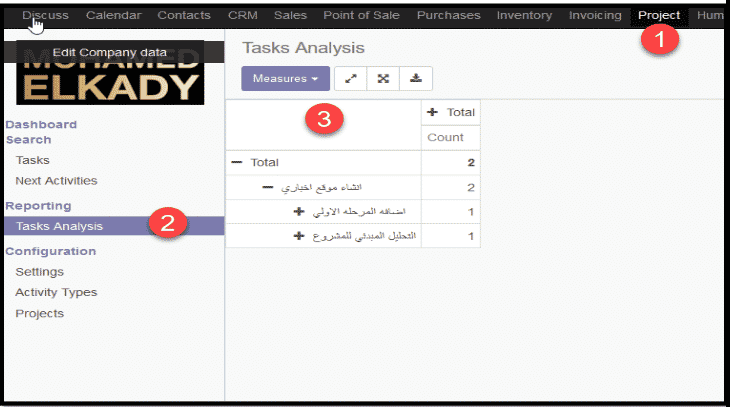730x407 pixels.
Task: Open the Sales menu
Action: [291, 15]
